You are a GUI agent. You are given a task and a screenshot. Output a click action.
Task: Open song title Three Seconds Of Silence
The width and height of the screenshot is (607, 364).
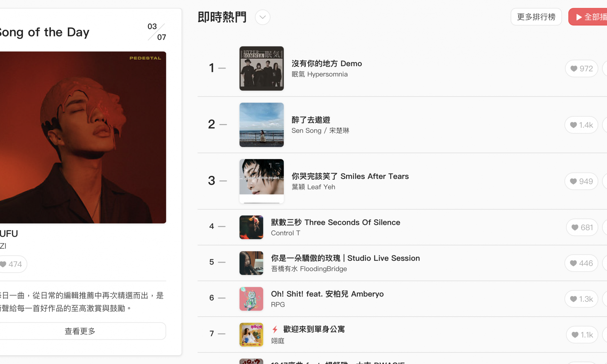point(352,222)
